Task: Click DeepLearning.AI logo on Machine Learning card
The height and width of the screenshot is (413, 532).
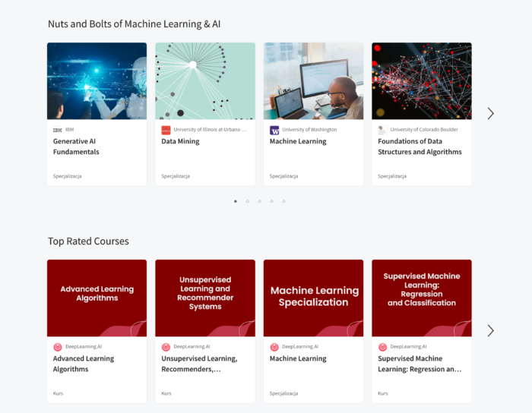Action: tap(274, 347)
